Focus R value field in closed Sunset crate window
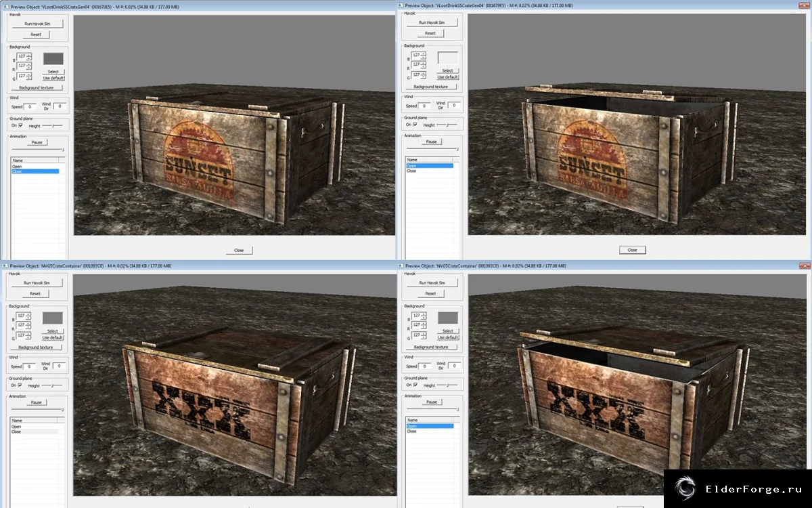The image size is (812, 508). tap(22, 66)
